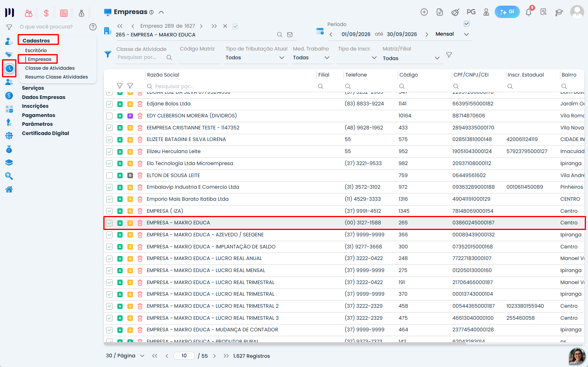The width and height of the screenshot is (588, 367).
Task: Toggle checkbox for Elizeu Herculano Leite
Action: (109, 151)
